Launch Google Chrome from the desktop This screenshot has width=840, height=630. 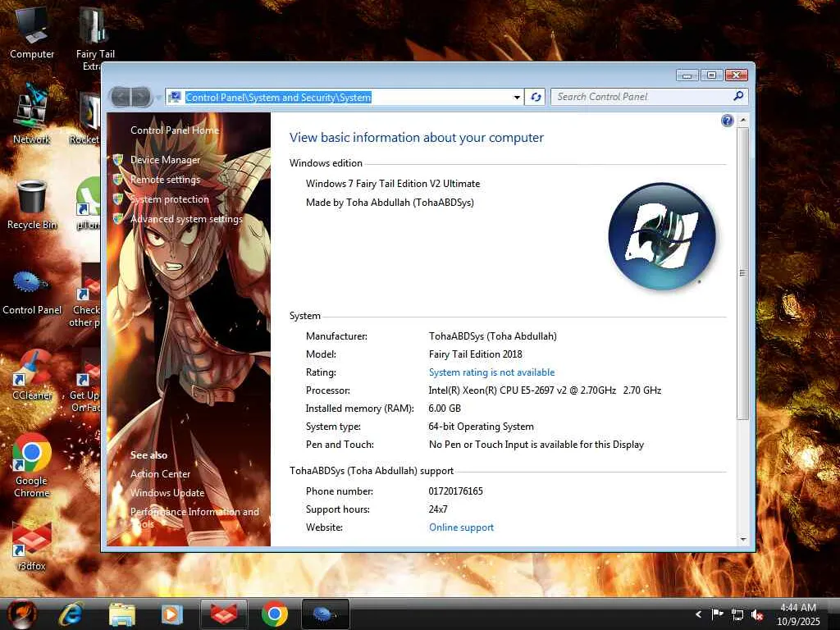click(32, 466)
